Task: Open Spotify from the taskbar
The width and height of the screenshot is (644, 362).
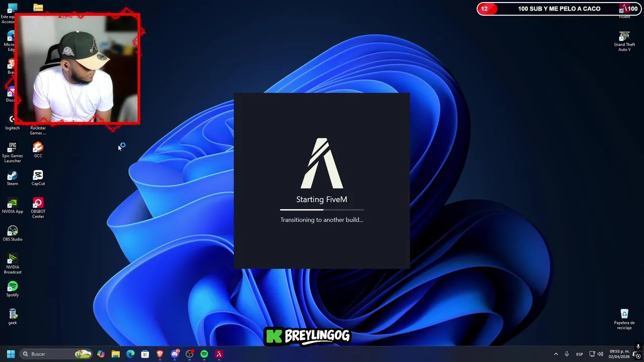Action: (x=204, y=354)
